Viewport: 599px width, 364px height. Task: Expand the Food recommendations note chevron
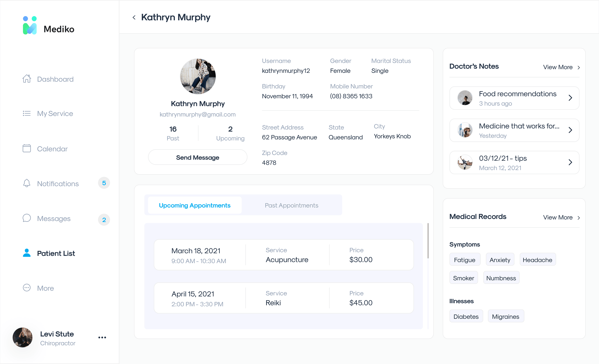570,98
